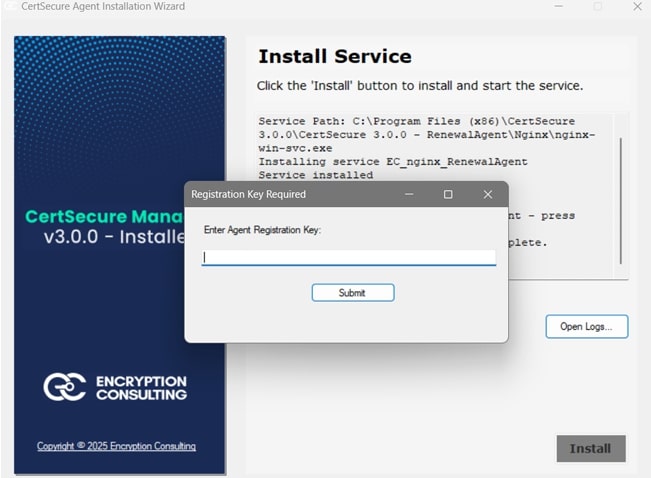Click the 'Service Path' log line
This screenshot has width=651, height=478.
pos(426,135)
